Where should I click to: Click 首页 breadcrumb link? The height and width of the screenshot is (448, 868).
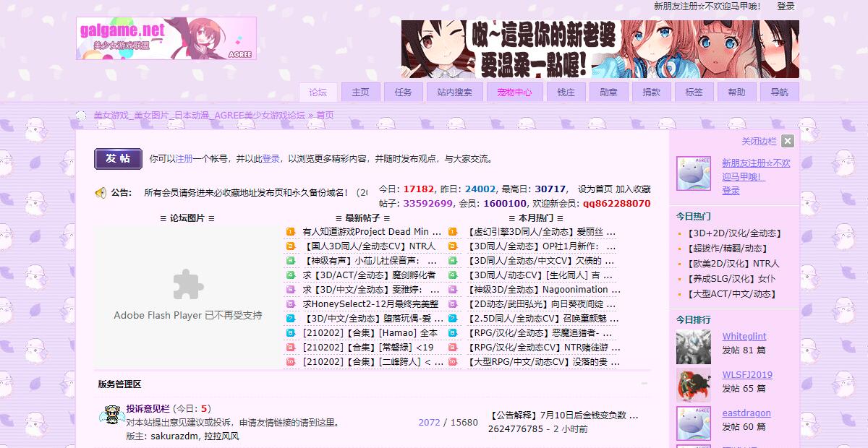325,116
